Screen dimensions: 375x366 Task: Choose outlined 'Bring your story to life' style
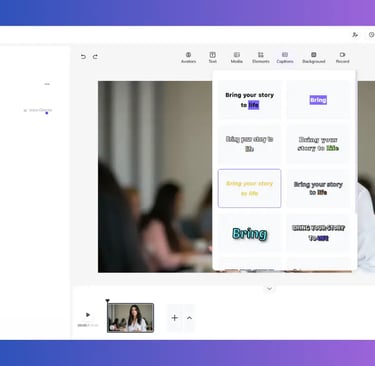(249, 144)
